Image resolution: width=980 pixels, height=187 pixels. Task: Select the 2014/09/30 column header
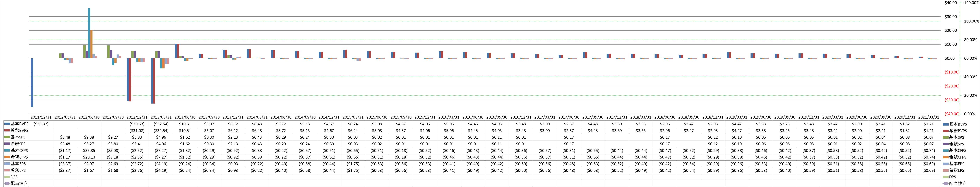tap(305, 117)
